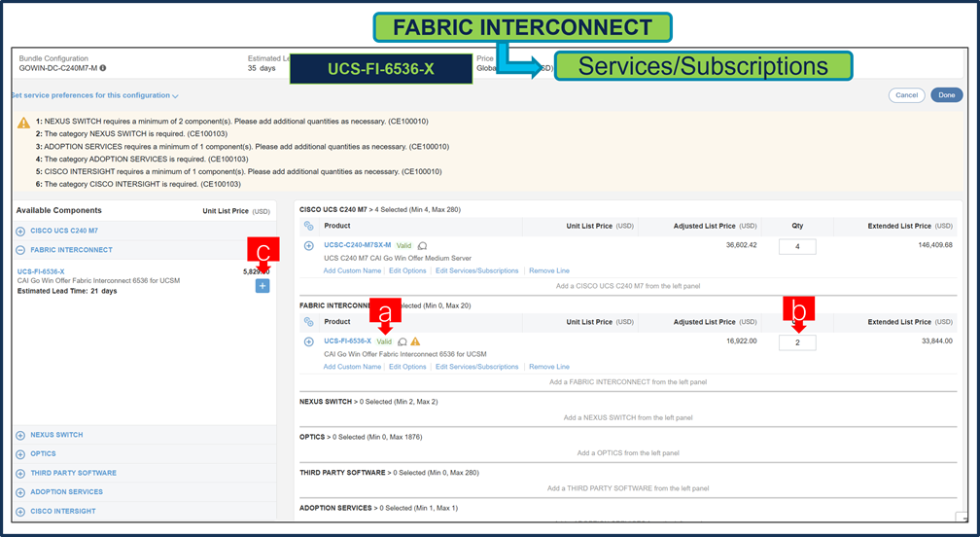Collapse the FABRIC INTERCONNECT category
This screenshot has height=537, width=980.
20,250
